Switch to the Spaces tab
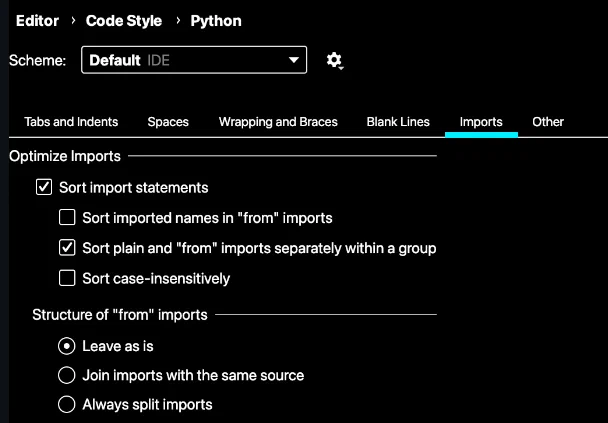 point(168,122)
